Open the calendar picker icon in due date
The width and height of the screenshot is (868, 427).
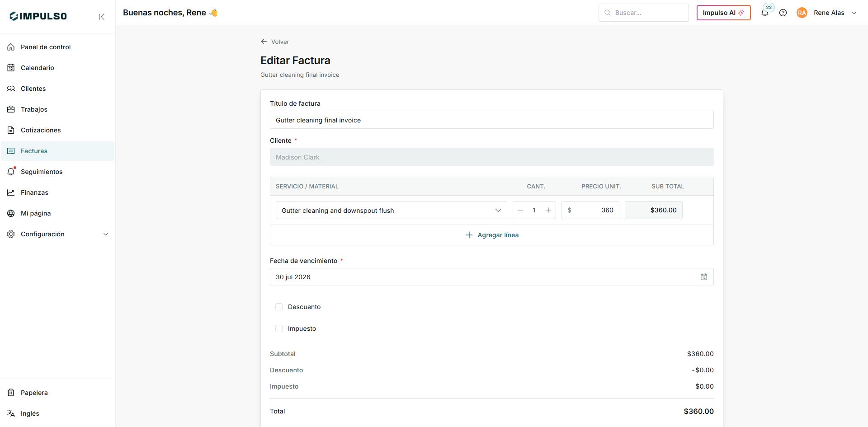(704, 277)
